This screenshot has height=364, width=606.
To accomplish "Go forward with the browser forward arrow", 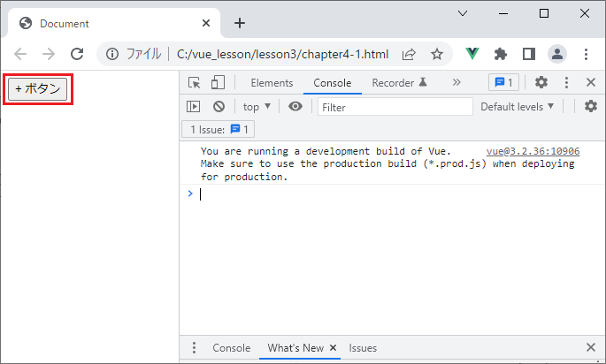I will tap(49, 54).
